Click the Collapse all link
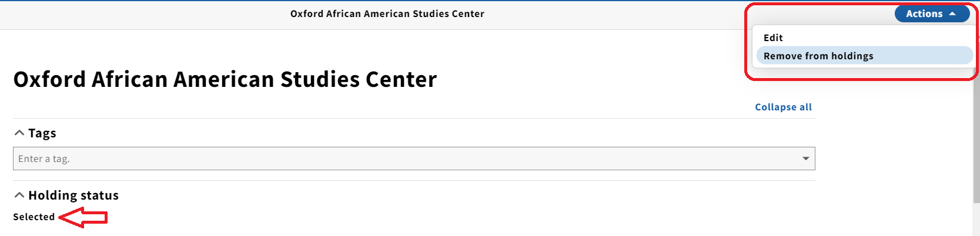Image resolution: width=980 pixels, height=236 pixels. [783, 107]
